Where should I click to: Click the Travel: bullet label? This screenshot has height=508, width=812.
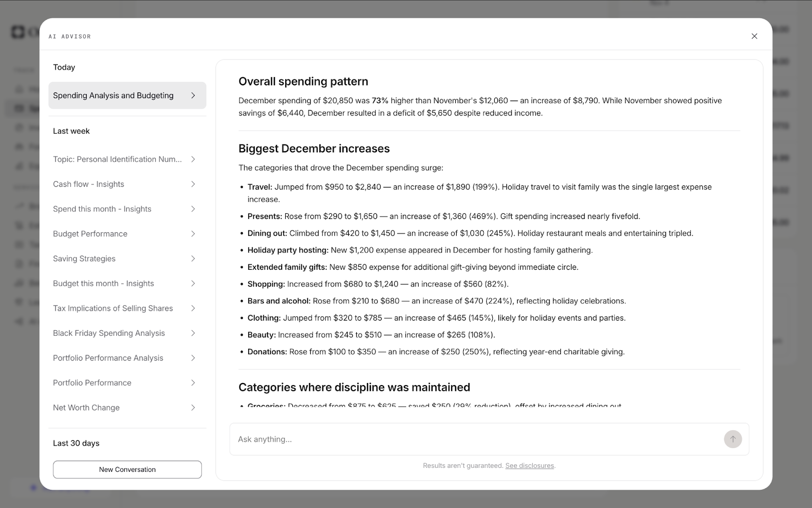(x=260, y=187)
